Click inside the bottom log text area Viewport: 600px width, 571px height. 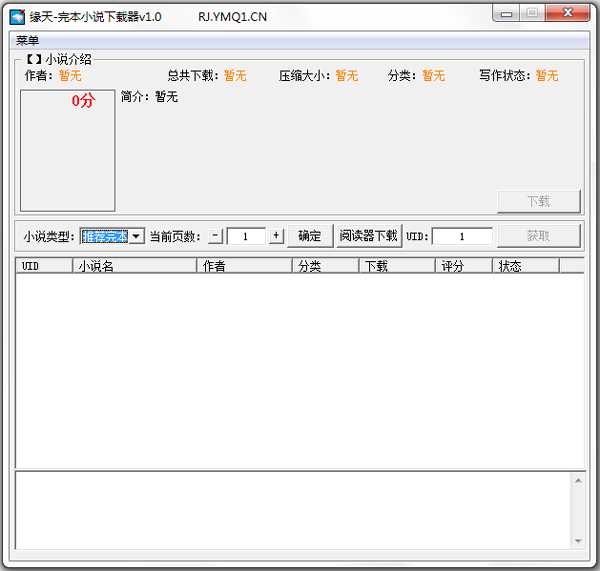[293, 511]
